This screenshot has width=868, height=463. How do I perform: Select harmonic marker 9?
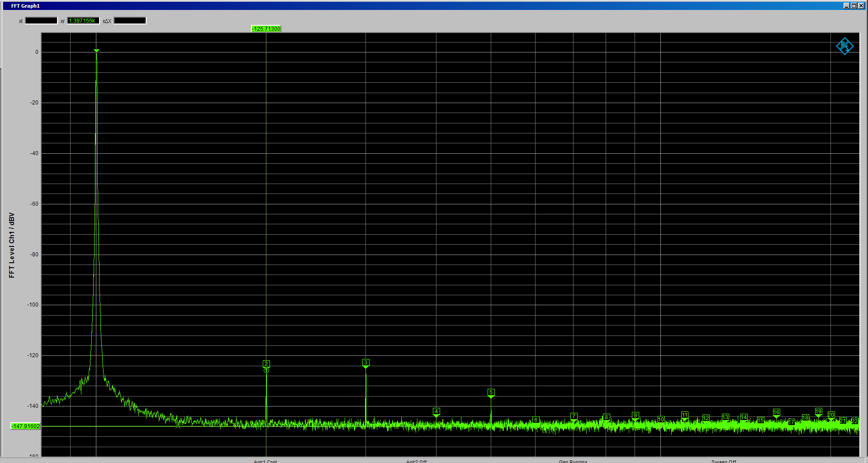636,416
